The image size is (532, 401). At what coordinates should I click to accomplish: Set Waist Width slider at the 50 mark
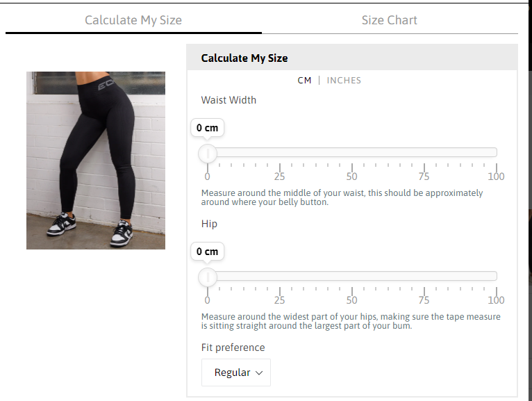[352, 152]
